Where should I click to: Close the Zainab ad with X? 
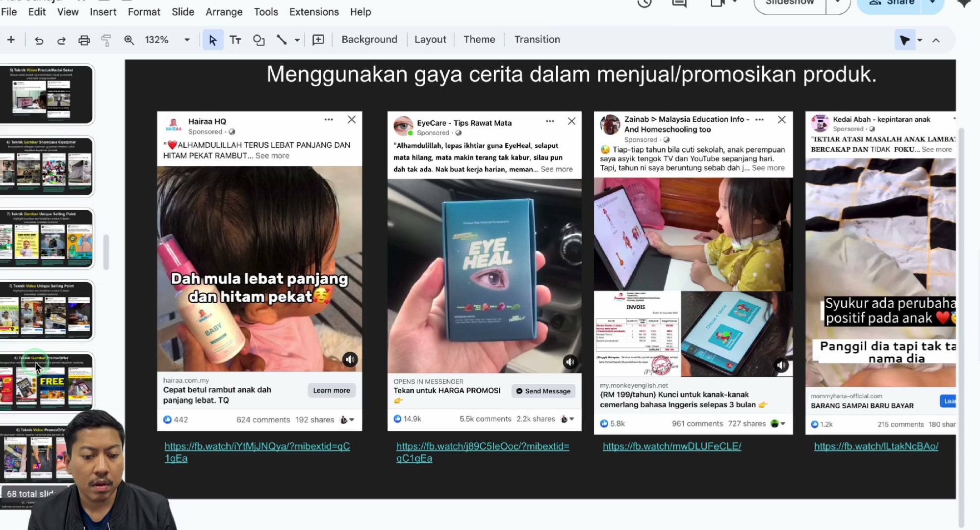(x=782, y=120)
